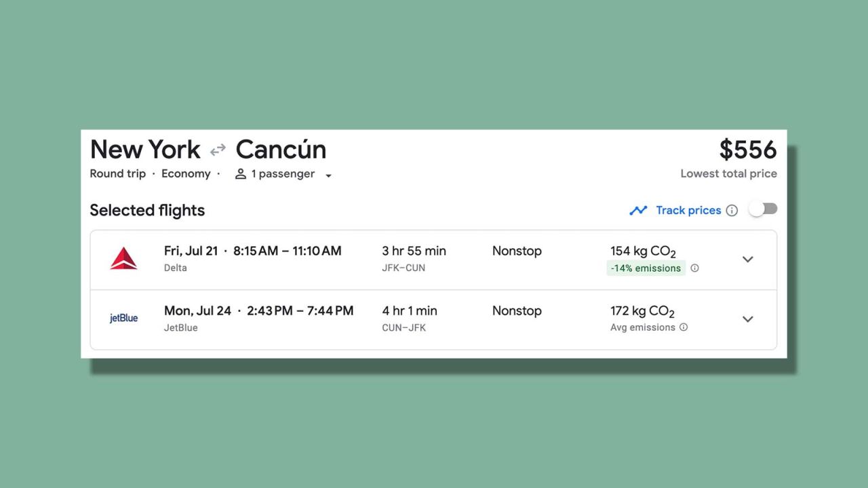Viewport: 868px width, 488px height.
Task: Click the Delta airline logo
Action: [123, 259]
